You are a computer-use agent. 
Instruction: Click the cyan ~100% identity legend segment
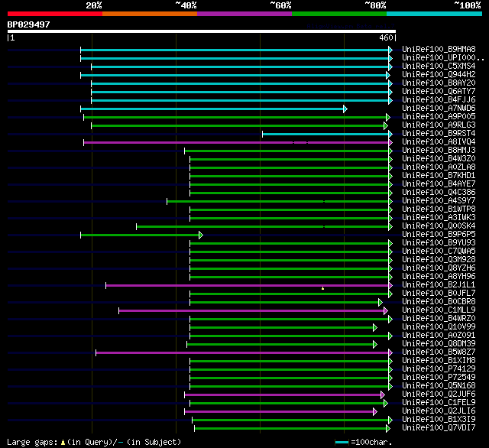(x=435, y=14)
